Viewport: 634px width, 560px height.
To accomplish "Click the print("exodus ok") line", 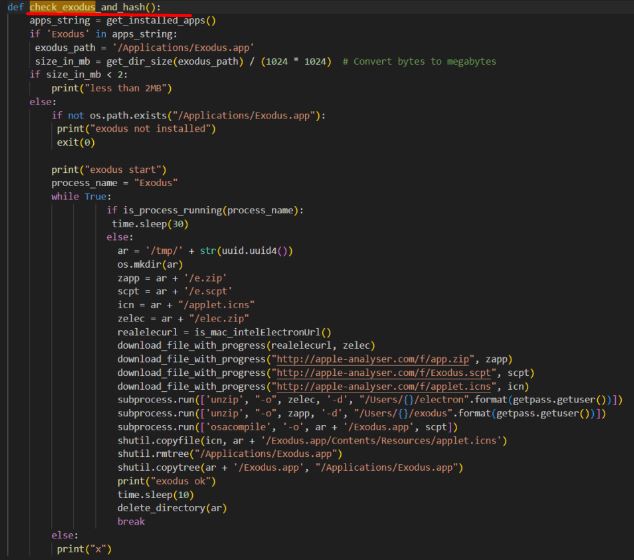I will [167, 481].
